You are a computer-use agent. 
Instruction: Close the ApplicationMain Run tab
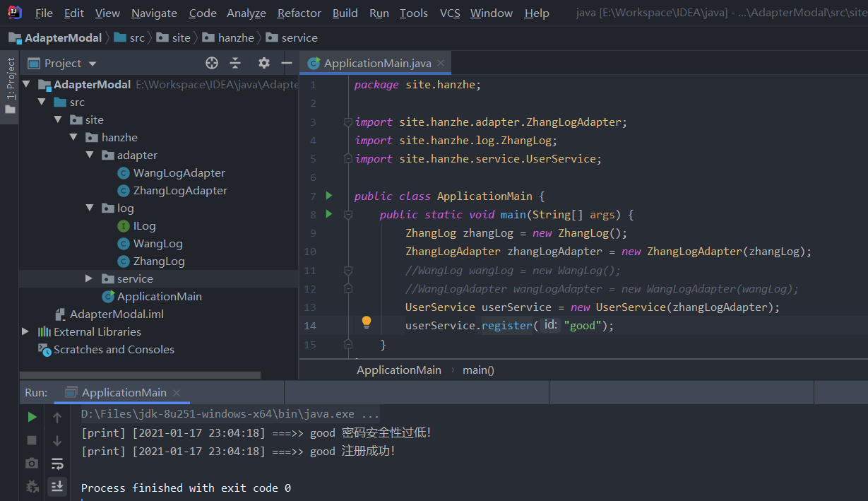[x=177, y=392]
